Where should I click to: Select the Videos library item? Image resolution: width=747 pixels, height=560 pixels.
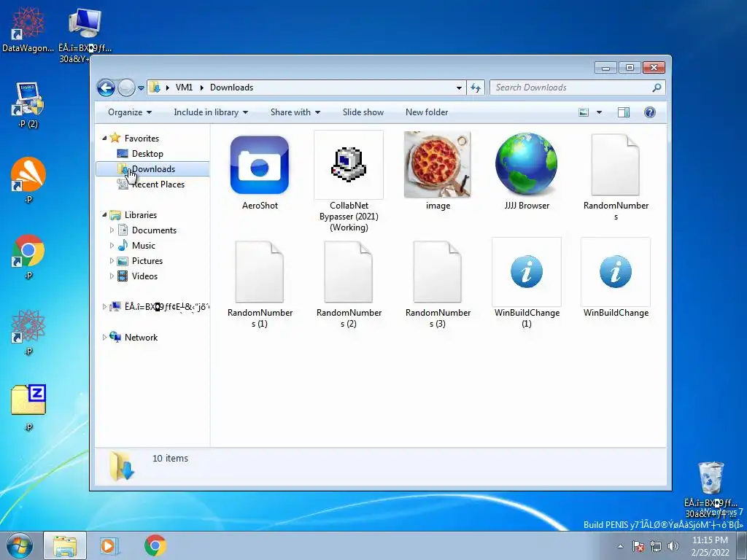click(144, 276)
